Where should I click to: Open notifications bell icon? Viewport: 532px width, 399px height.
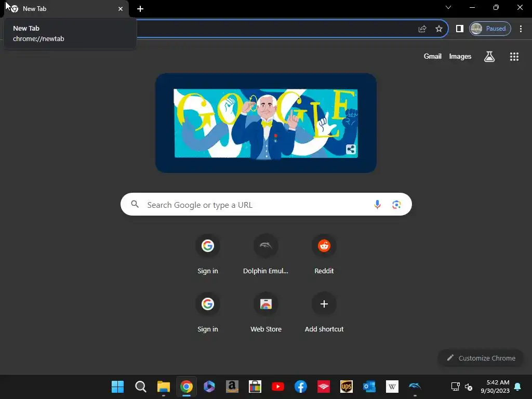coord(518,387)
